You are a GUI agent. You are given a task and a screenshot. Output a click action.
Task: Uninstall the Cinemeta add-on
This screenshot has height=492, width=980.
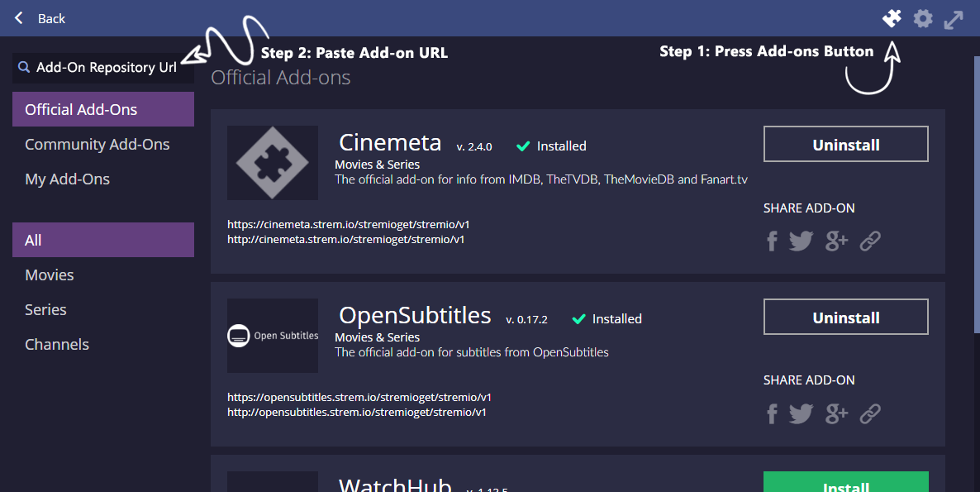pyautogui.click(x=845, y=143)
